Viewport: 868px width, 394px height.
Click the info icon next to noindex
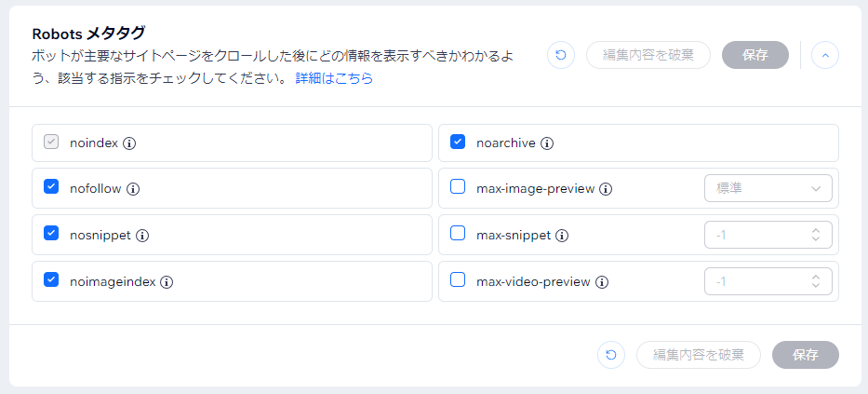129,143
